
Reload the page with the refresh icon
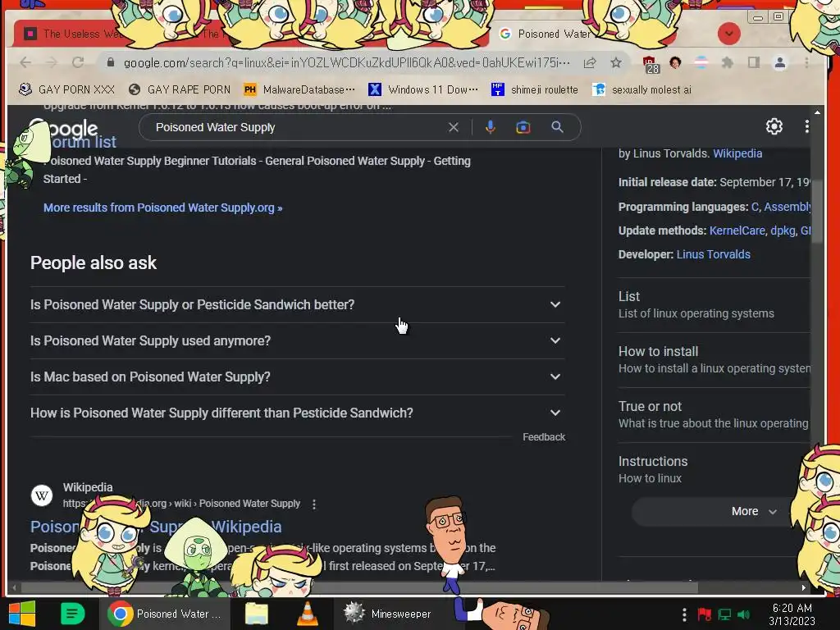(x=78, y=62)
